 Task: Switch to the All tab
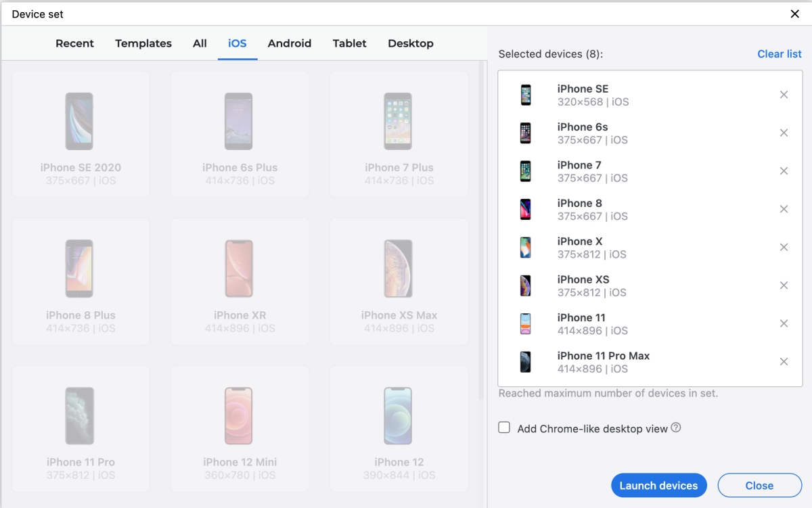[200, 43]
